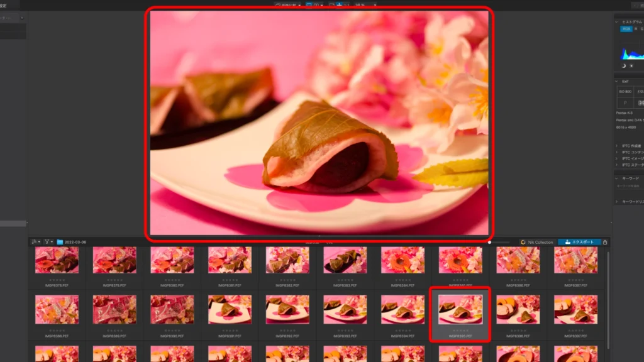
Task: Click the keyword input field
Action: (629, 186)
